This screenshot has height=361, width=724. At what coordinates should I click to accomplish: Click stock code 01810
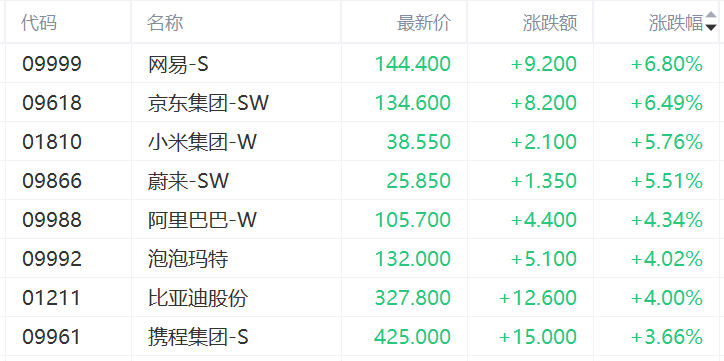pos(52,141)
